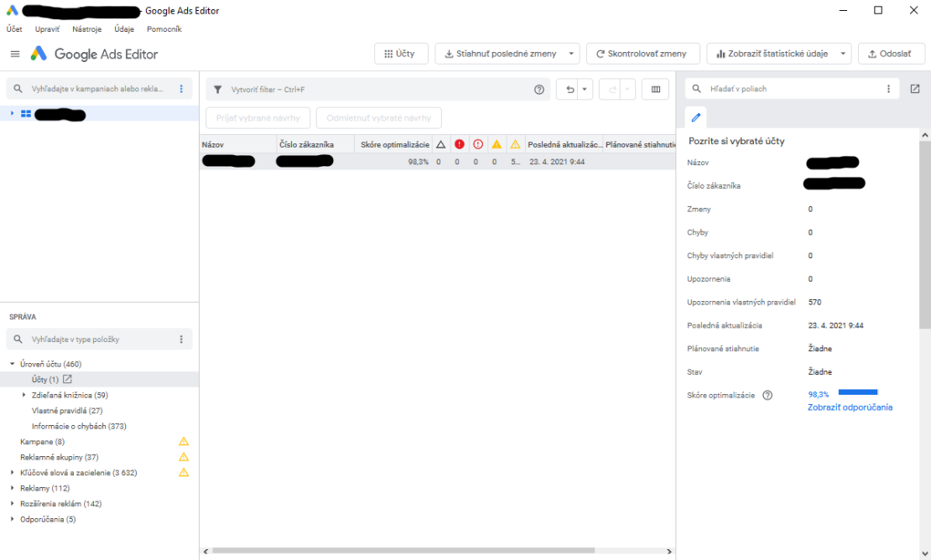
Task: Expand Rozšírenia reklám node
Action: [x=12, y=503]
